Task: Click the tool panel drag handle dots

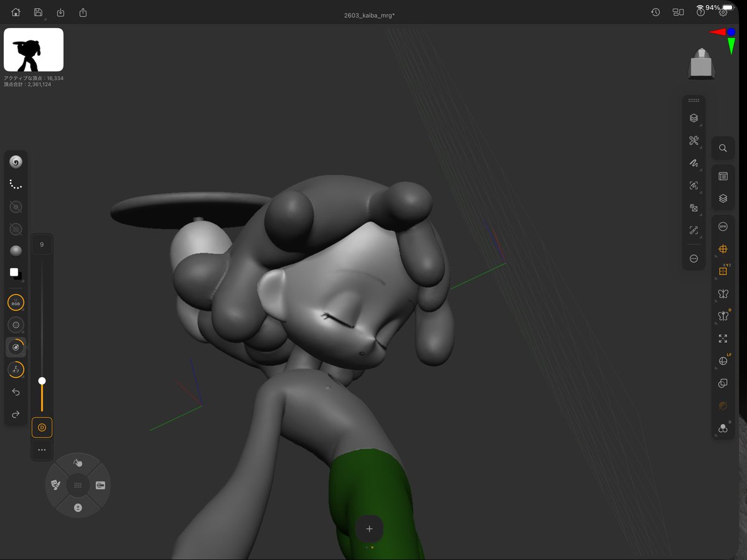Action: pos(693,100)
